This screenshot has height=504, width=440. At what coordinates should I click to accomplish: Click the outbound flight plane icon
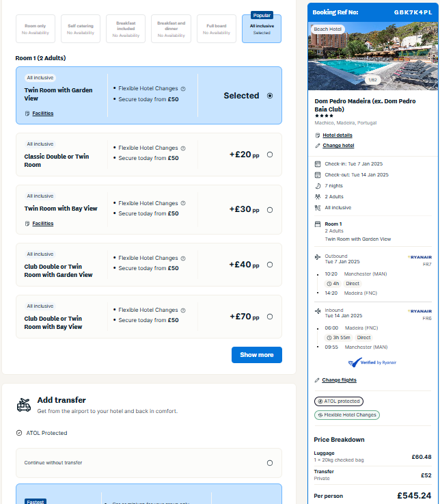[318, 257]
